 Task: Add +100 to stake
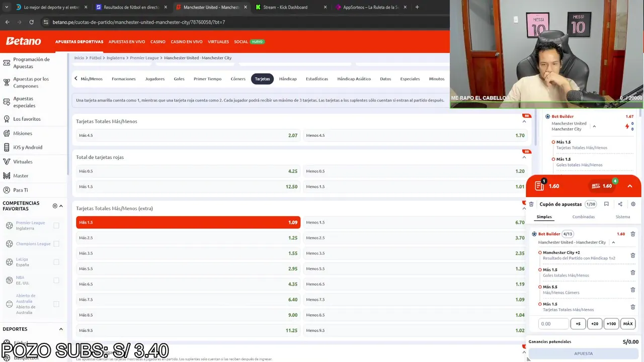(x=611, y=324)
